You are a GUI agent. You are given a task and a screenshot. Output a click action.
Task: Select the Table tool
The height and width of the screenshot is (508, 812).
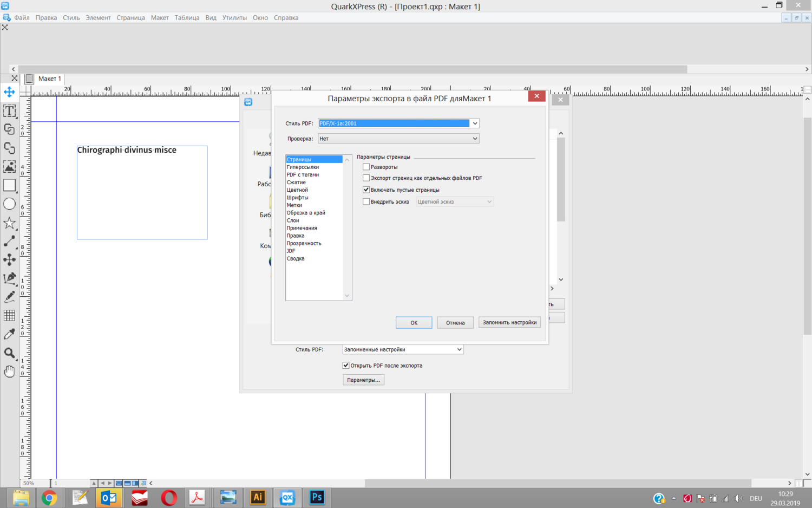pos(9,315)
